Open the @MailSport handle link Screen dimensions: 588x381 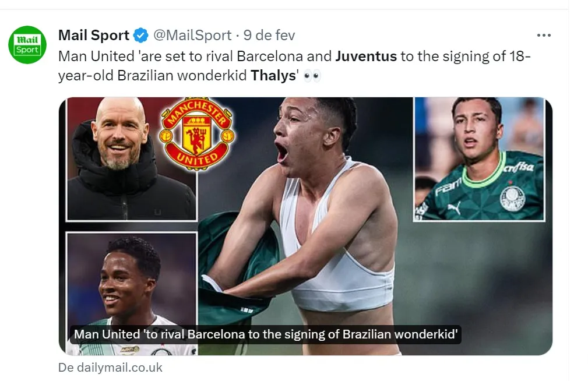tap(192, 36)
